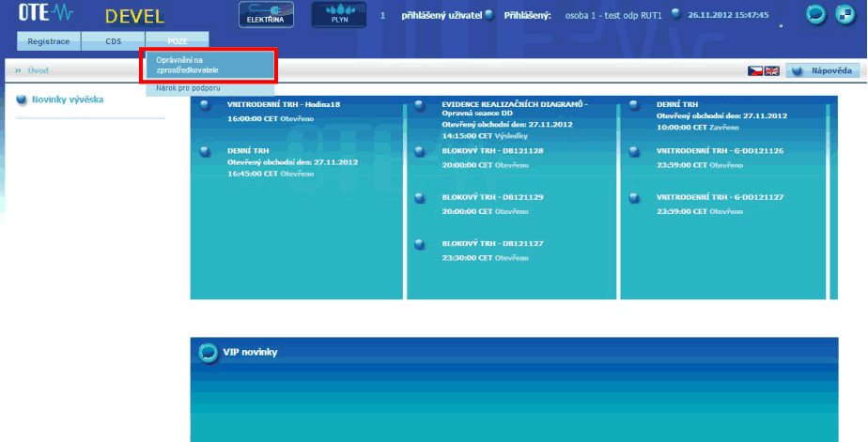
Task: Expand the POZE menu
Action: 177,41
